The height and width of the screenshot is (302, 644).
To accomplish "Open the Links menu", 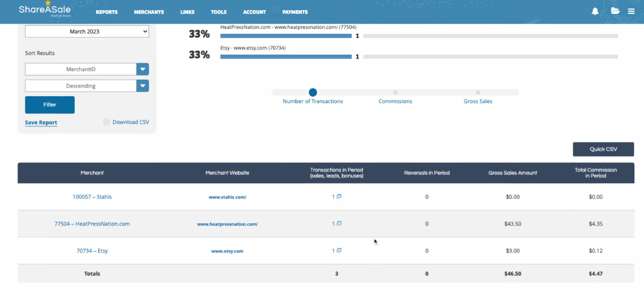I will 188,12.
